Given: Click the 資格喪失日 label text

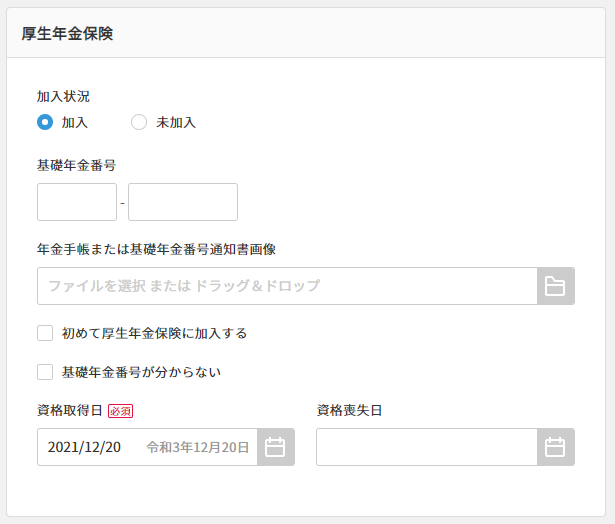Looking at the screenshot, I should (349, 410).
